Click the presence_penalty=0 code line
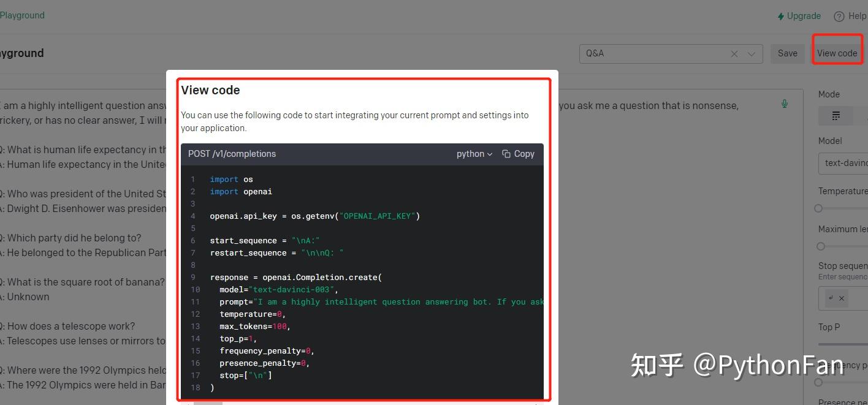Image resolution: width=868 pixels, height=405 pixels. tap(265, 363)
